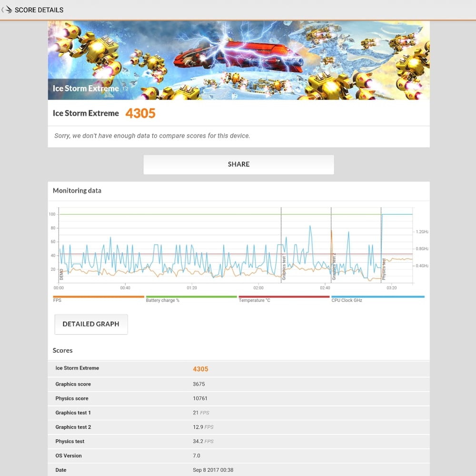Tap the Physics test 34.2 FPS row

point(238,441)
